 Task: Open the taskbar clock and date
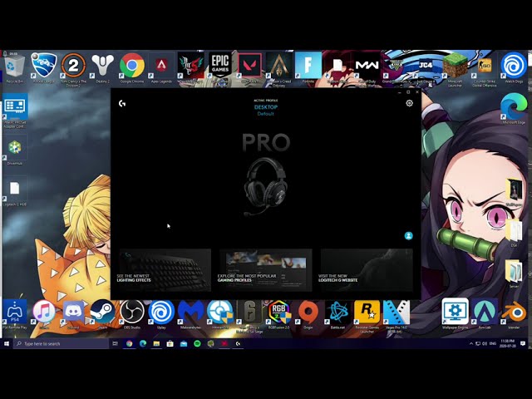508,343
